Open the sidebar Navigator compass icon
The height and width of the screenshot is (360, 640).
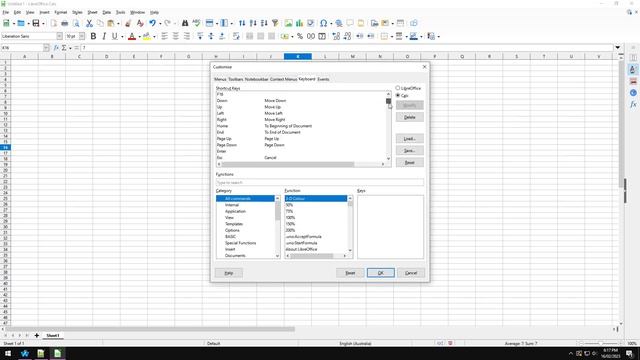pyautogui.click(x=633, y=93)
